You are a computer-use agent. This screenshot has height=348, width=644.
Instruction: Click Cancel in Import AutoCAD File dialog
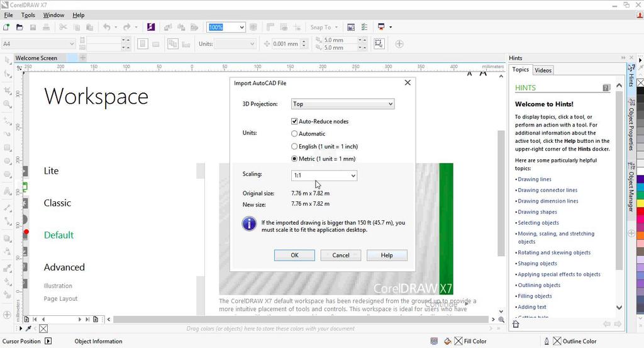pos(340,255)
